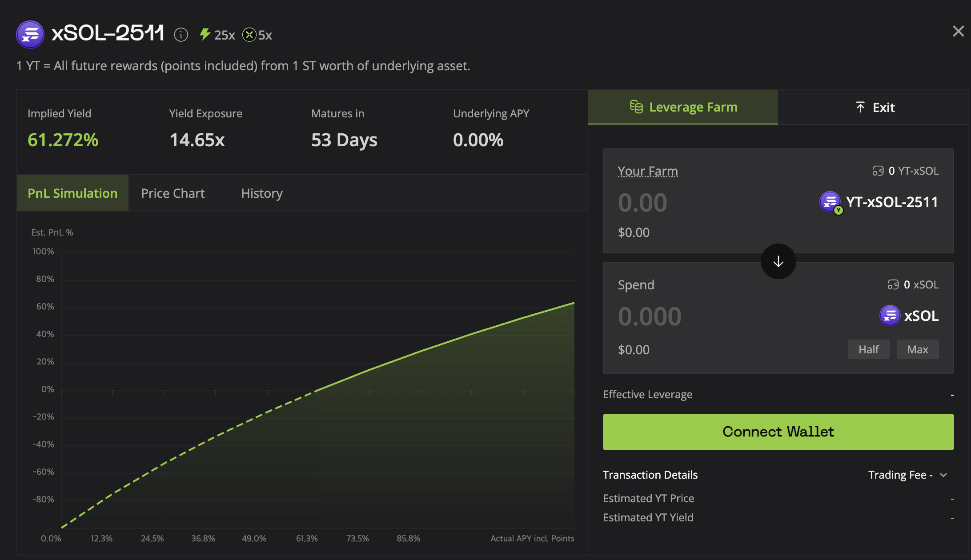Click the xSOL-2511 purple logo icon

[30, 34]
